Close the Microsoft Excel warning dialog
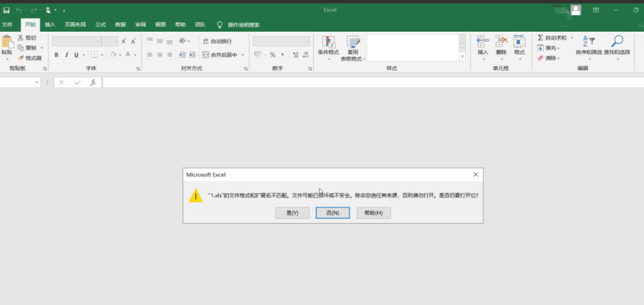The image size is (644, 305). (x=476, y=175)
